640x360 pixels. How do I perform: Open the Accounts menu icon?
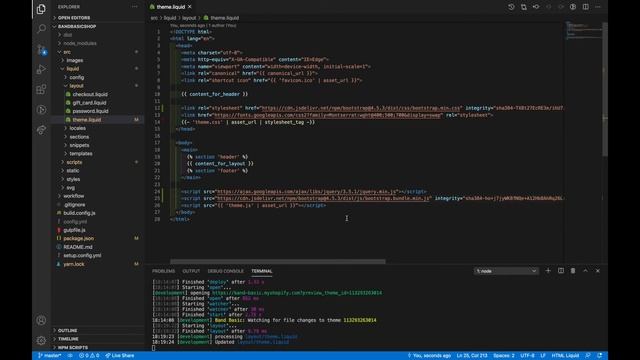pos(41,320)
